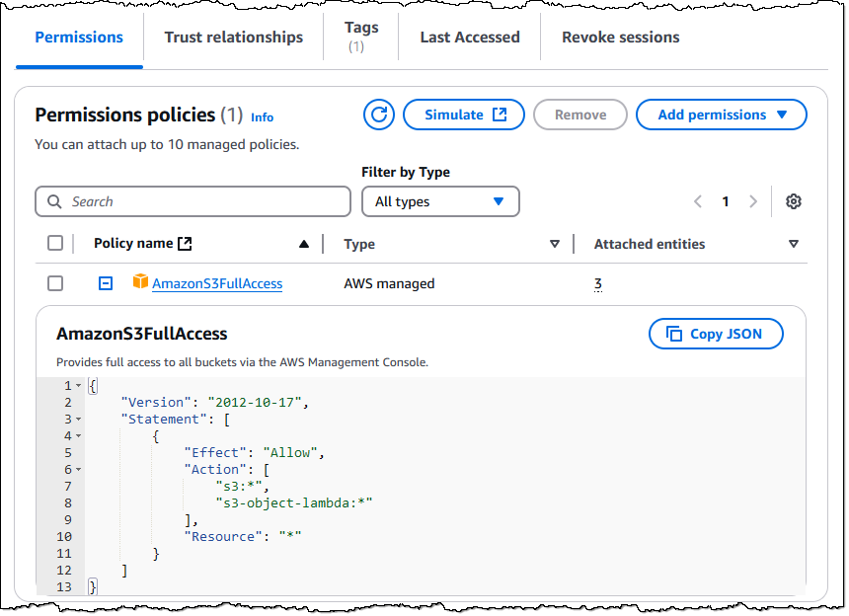Sort by Policy name ascending arrow
This screenshot has width=849, height=616.
point(304,244)
